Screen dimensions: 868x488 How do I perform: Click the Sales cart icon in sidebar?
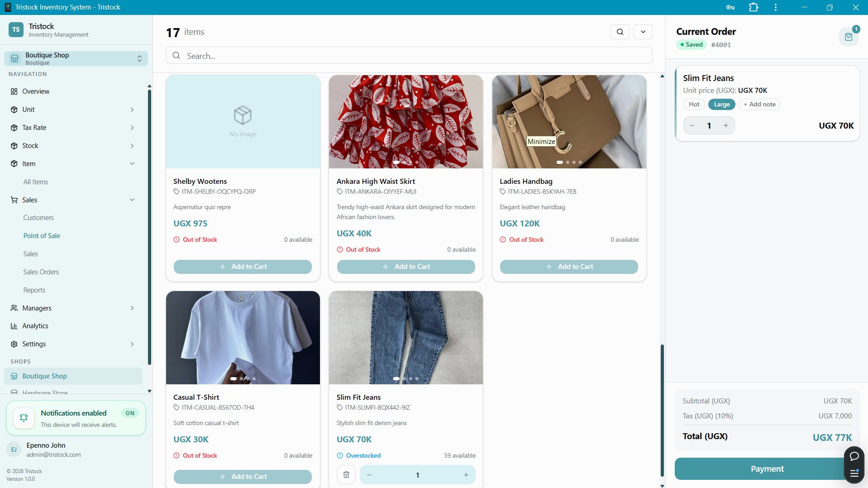tap(14, 200)
